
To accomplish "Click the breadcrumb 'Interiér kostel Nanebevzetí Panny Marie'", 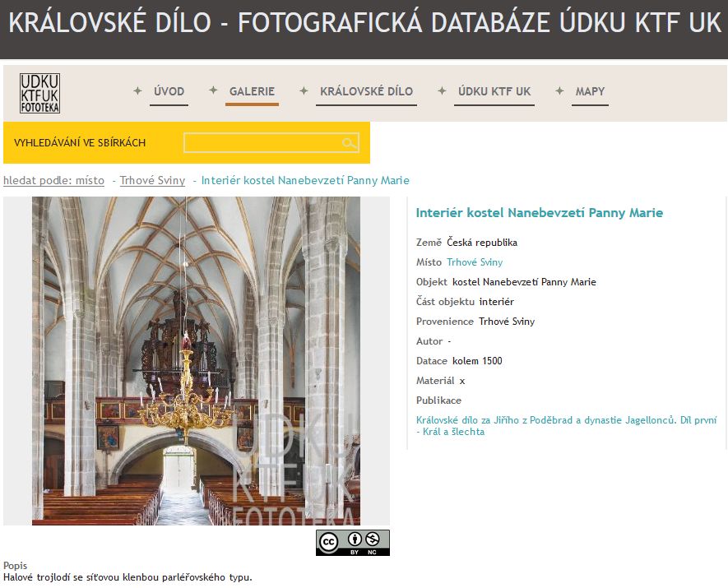I will [305, 180].
